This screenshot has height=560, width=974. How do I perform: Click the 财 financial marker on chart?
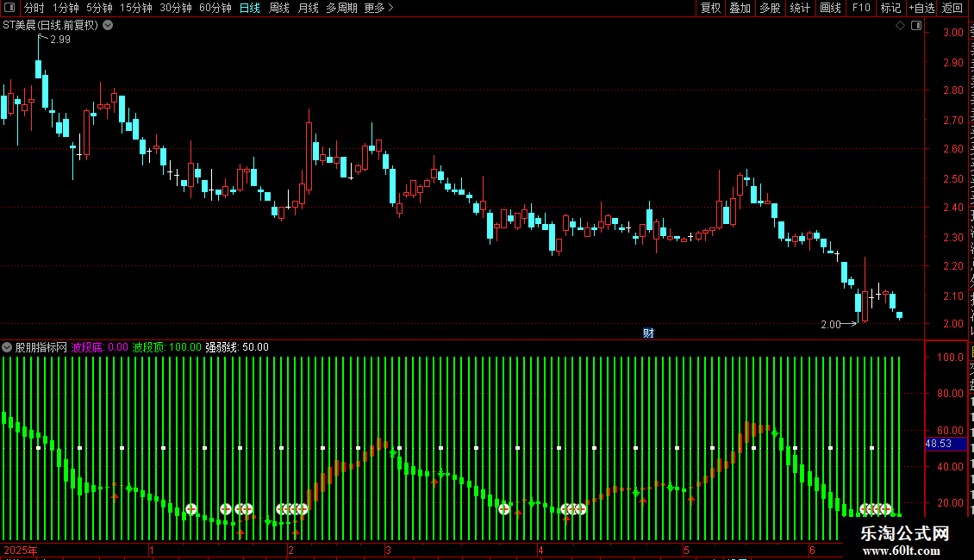648,333
